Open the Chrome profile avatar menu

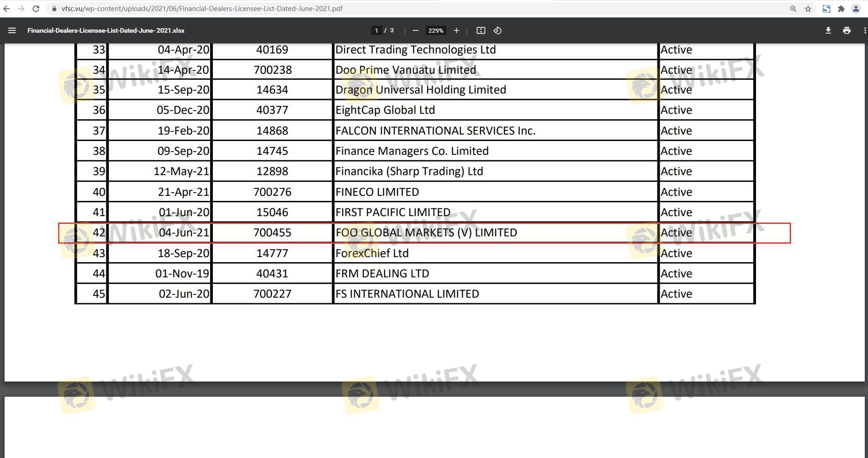pyautogui.click(x=856, y=8)
